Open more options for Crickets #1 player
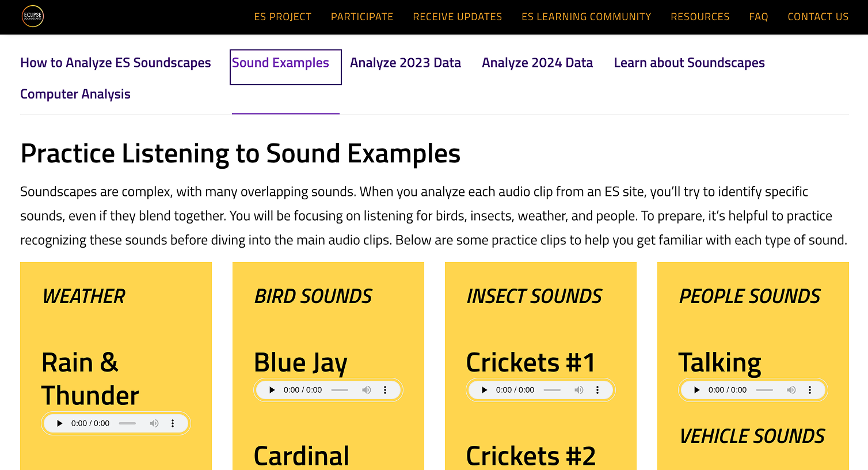The image size is (868, 470). [597, 390]
